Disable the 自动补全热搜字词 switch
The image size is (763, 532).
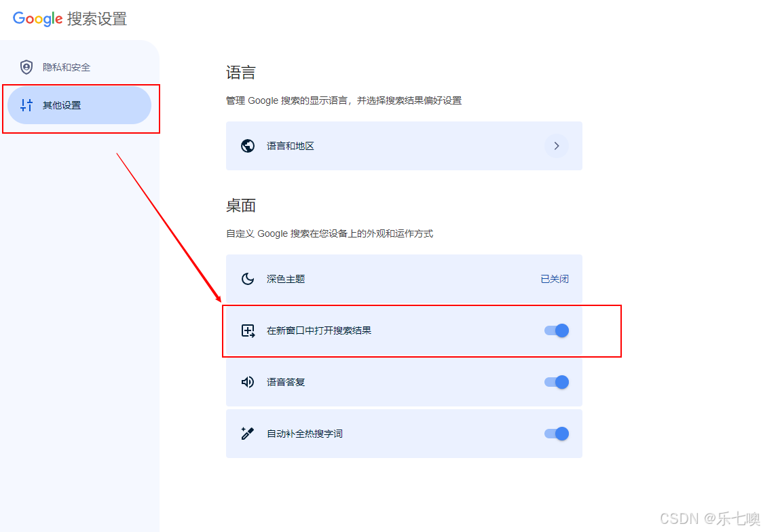(x=556, y=434)
